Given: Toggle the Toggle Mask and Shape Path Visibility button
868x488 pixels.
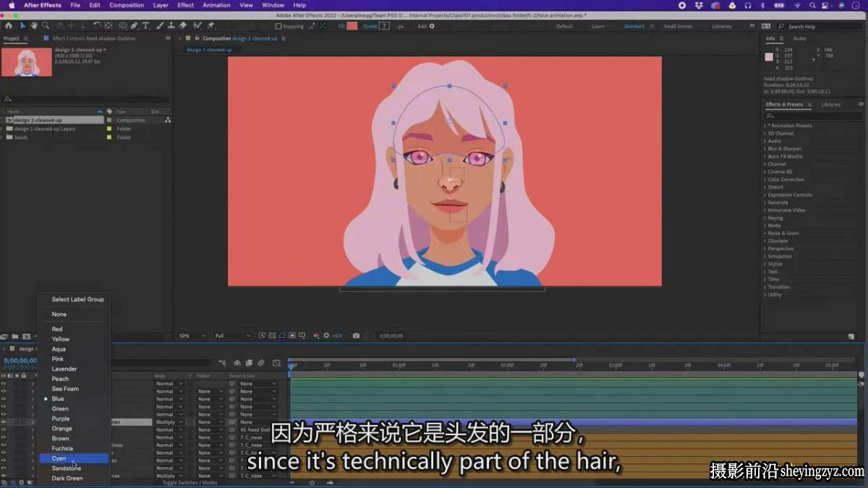Looking at the screenshot, I should pyautogui.click(x=283, y=335).
